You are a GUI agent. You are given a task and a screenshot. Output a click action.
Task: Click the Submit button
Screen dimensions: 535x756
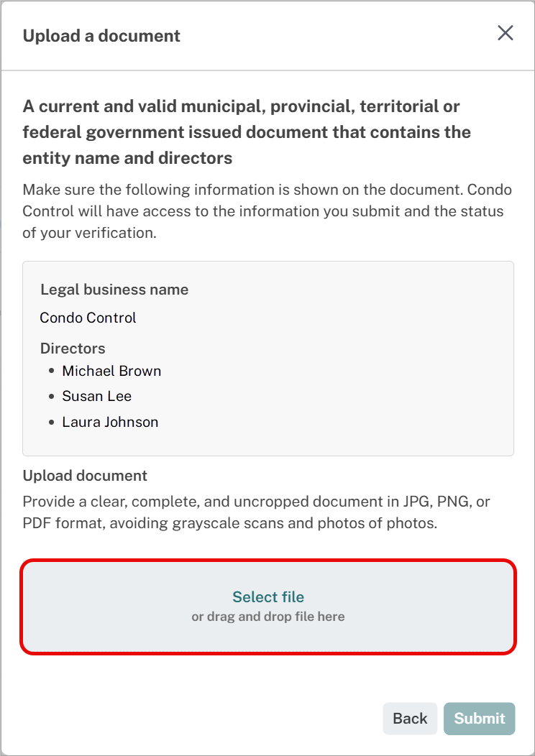480,719
